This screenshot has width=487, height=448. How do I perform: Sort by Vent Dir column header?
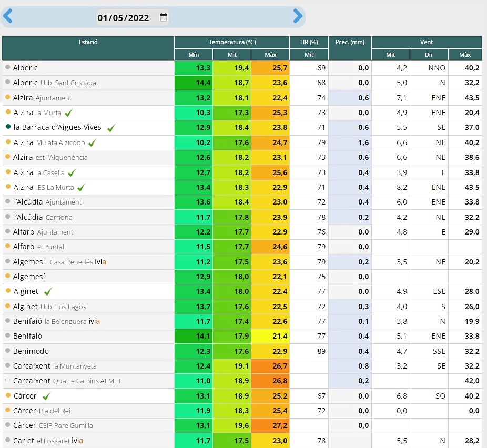click(429, 55)
